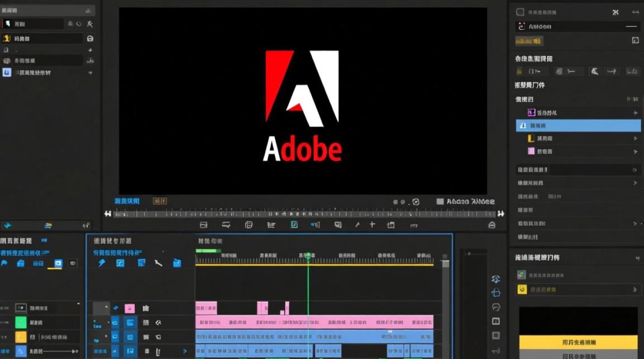Toggle the pink square in the top timeline track header
The image size is (644, 359).
[x=129, y=308]
